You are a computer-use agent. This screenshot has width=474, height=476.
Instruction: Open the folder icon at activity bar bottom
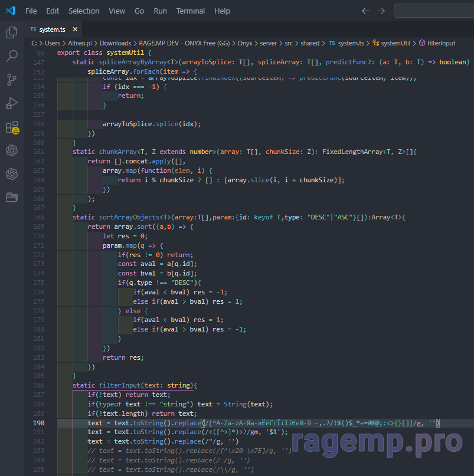[x=11, y=197]
